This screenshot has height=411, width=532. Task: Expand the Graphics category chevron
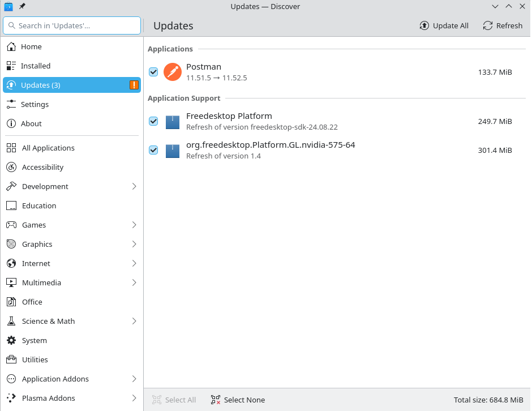point(134,244)
